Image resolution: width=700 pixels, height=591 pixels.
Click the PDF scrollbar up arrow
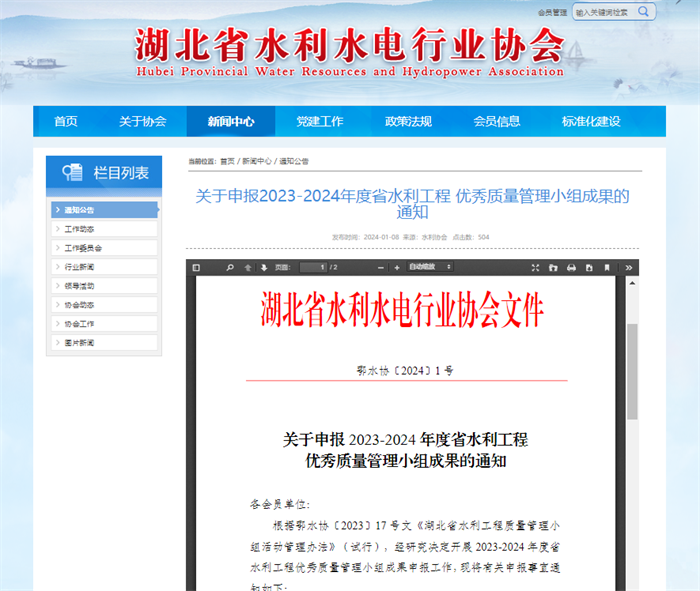click(x=632, y=283)
